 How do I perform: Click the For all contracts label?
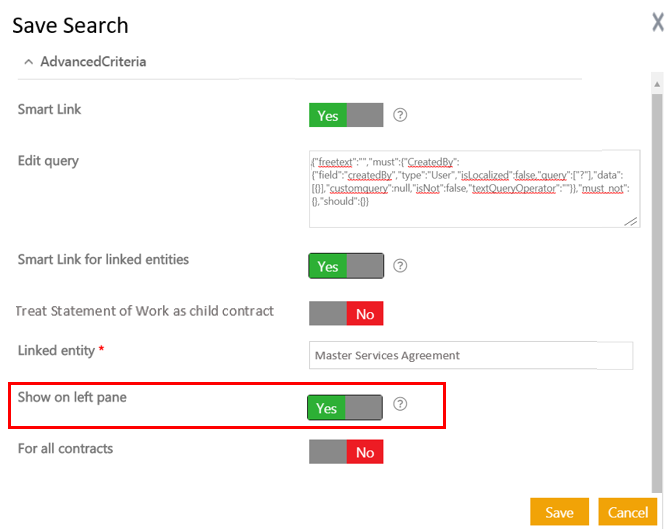pyautogui.click(x=65, y=449)
